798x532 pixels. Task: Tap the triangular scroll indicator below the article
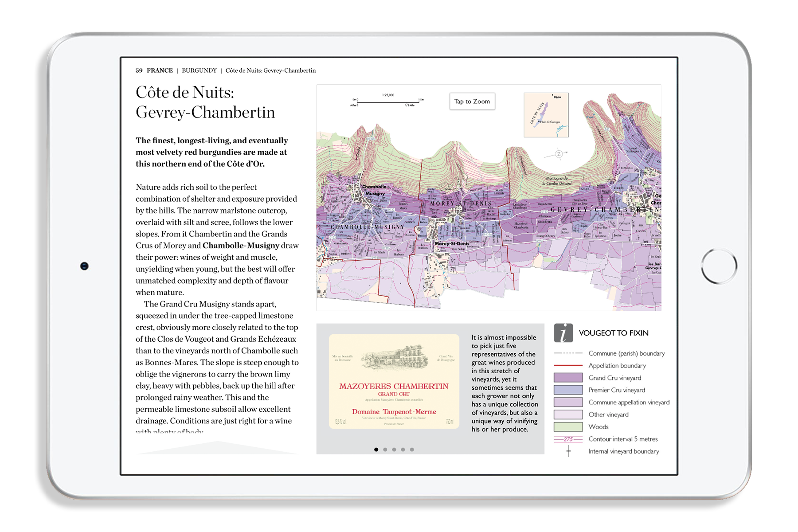point(217,447)
